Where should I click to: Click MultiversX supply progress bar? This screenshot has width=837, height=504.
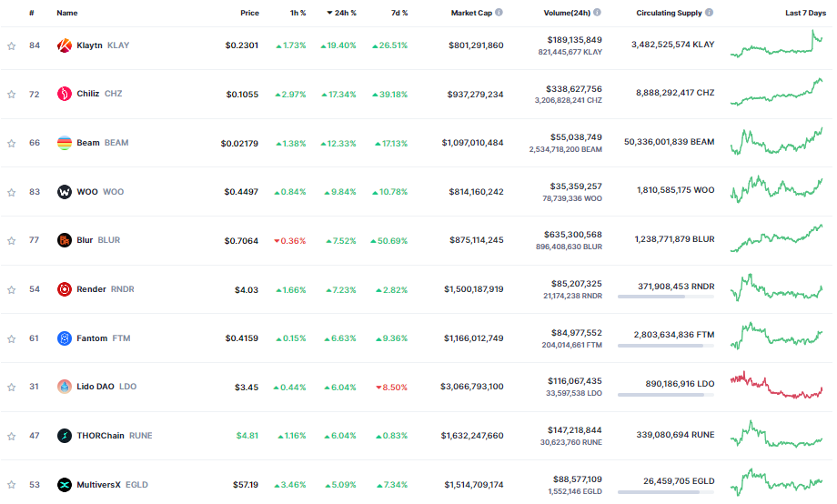coord(666,492)
